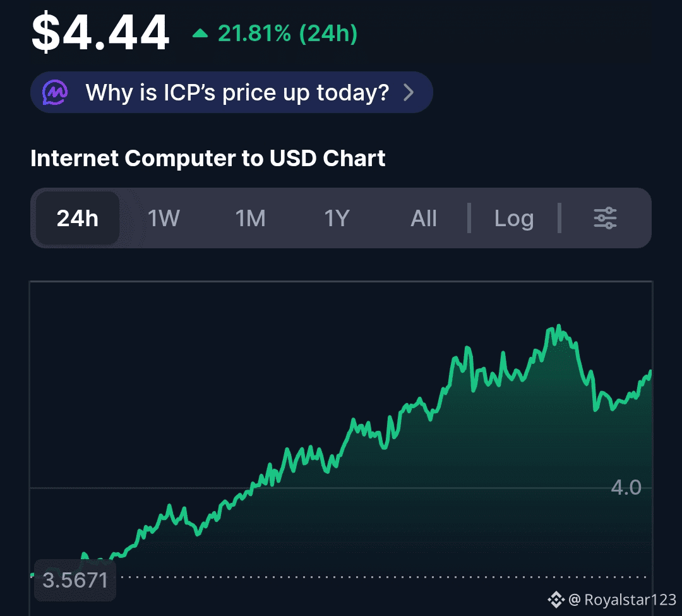Select the 24h chart range tab
This screenshot has height=616, width=682.
(x=78, y=218)
